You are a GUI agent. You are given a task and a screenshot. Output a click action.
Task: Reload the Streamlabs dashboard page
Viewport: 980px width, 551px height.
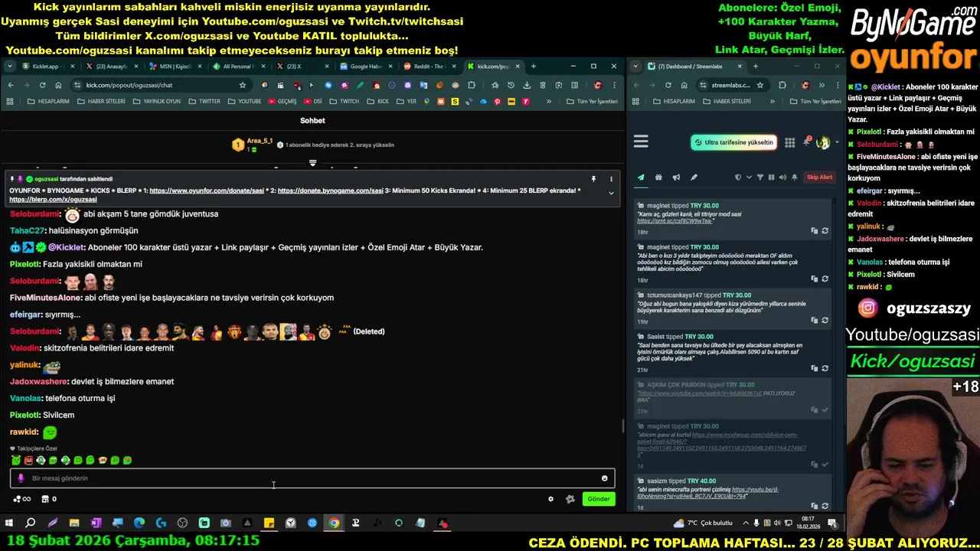pos(668,85)
